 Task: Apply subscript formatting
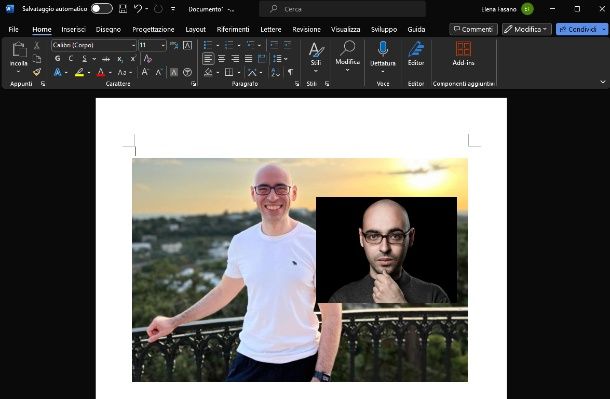pyautogui.click(x=120, y=59)
